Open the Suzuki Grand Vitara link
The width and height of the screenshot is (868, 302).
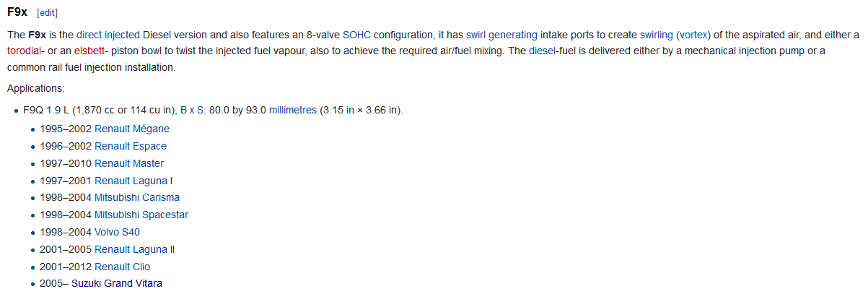pyautogui.click(x=117, y=283)
